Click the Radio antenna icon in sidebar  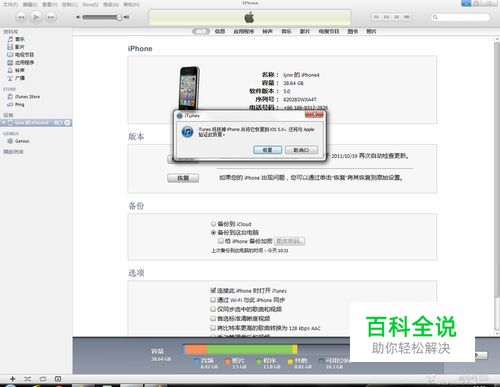pos(10,78)
